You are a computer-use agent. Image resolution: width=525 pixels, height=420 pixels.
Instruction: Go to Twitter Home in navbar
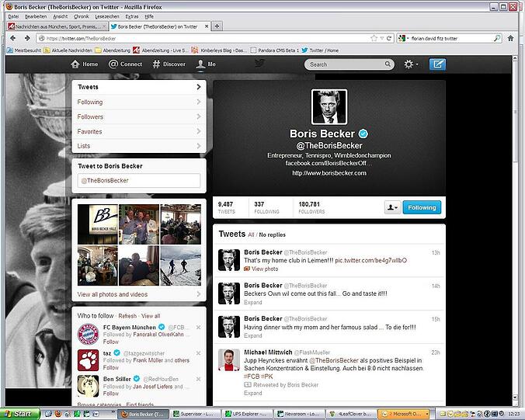pyautogui.click(x=85, y=64)
